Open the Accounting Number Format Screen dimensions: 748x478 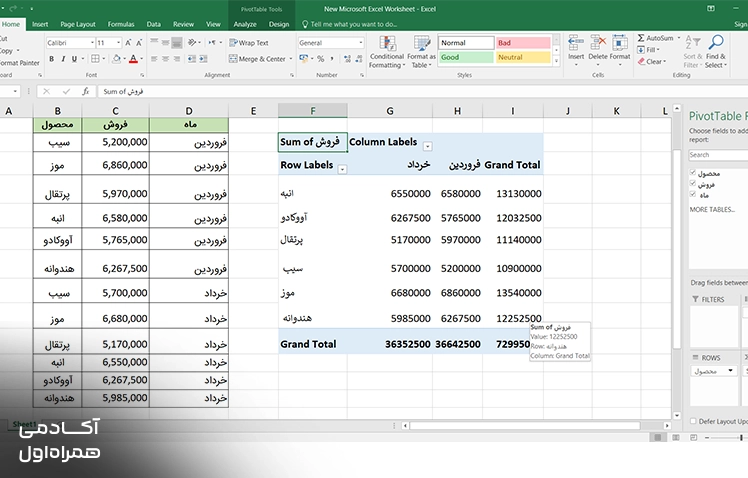point(303,59)
